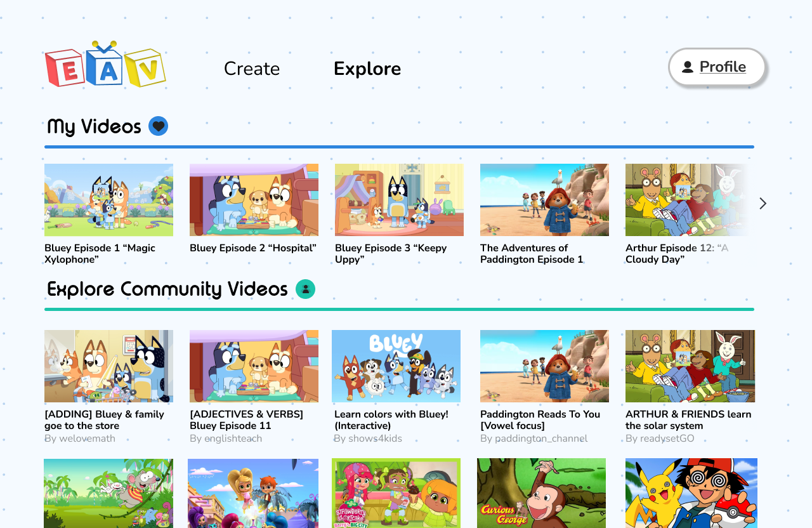Open ADJECTIVES & VERBS Bluey Episode 11 thumbnail
This screenshot has height=528, width=812.
click(254, 366)
